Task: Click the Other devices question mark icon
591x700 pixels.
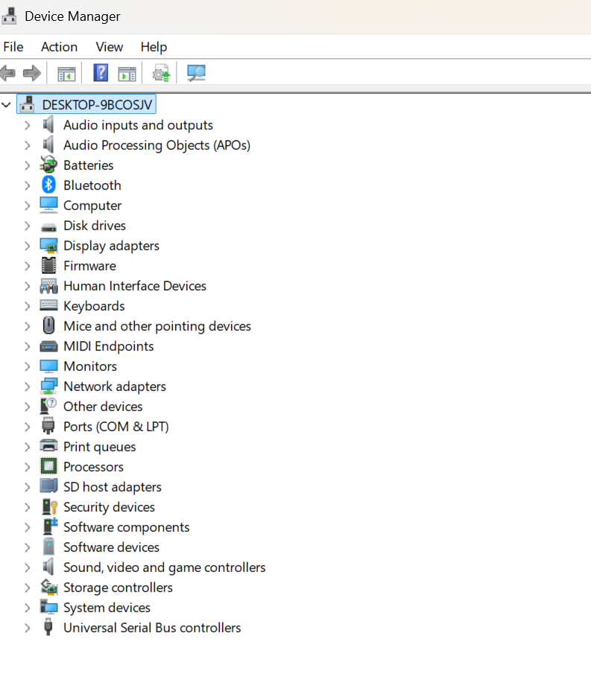Action: 48,406
